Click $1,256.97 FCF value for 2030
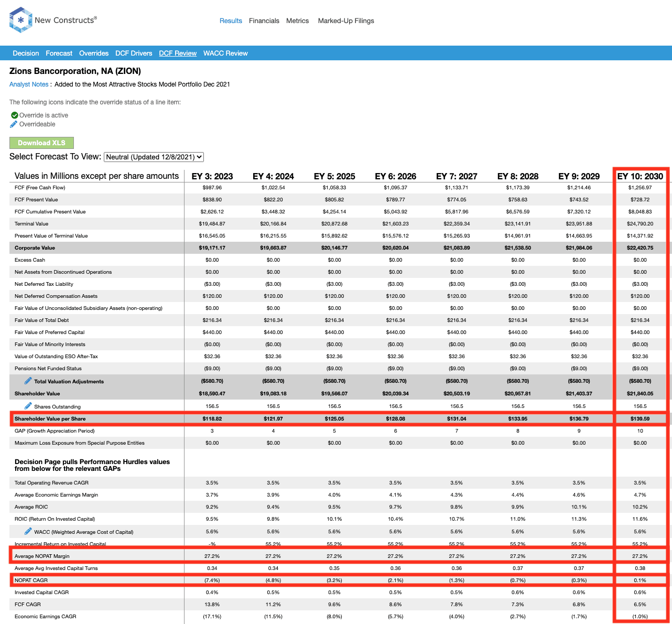 (x=640, y=188)
